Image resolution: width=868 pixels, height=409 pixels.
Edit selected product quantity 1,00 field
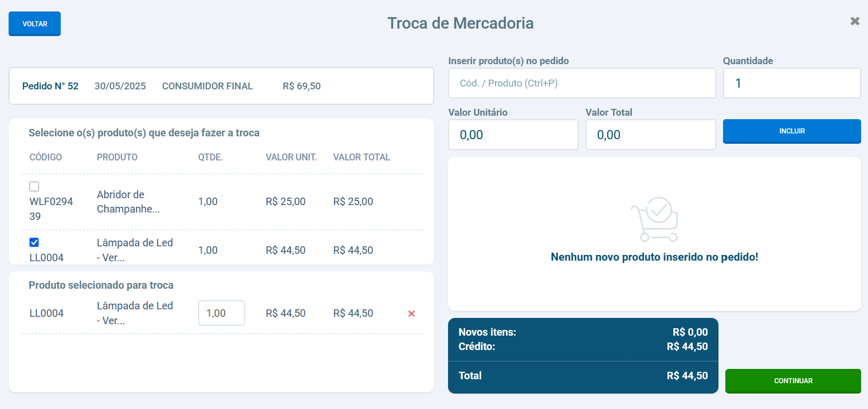pos(221,313)
